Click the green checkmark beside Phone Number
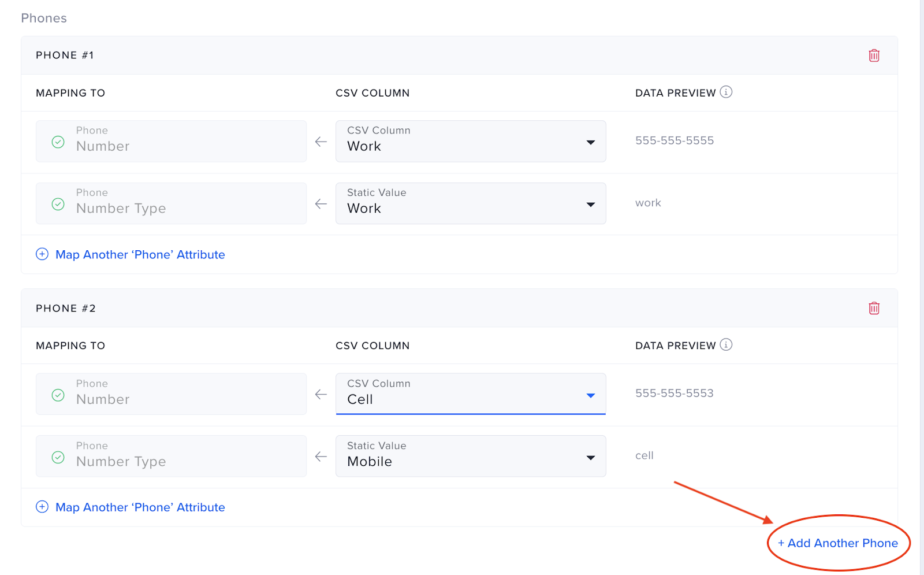924x575 pixels. [x=58, y=141]
